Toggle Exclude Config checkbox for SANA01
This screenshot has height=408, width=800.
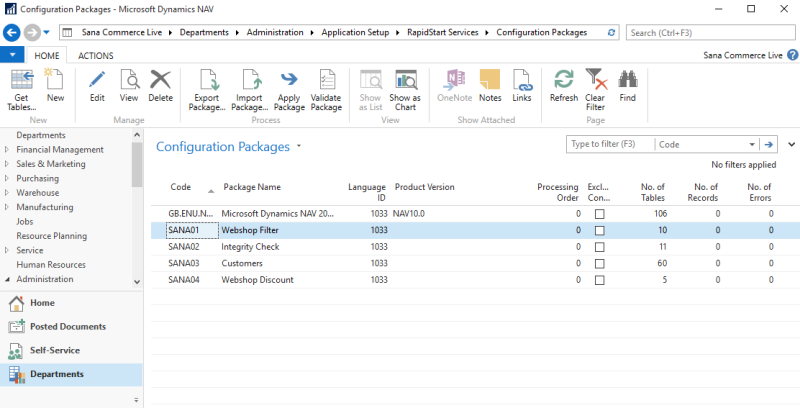[x=599, y=231]
